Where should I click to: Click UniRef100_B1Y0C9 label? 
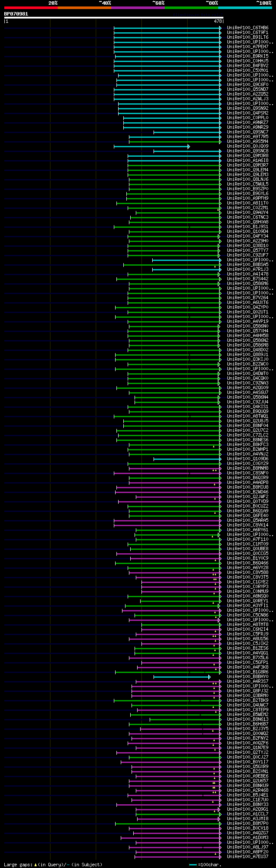(x=248, y=558)
